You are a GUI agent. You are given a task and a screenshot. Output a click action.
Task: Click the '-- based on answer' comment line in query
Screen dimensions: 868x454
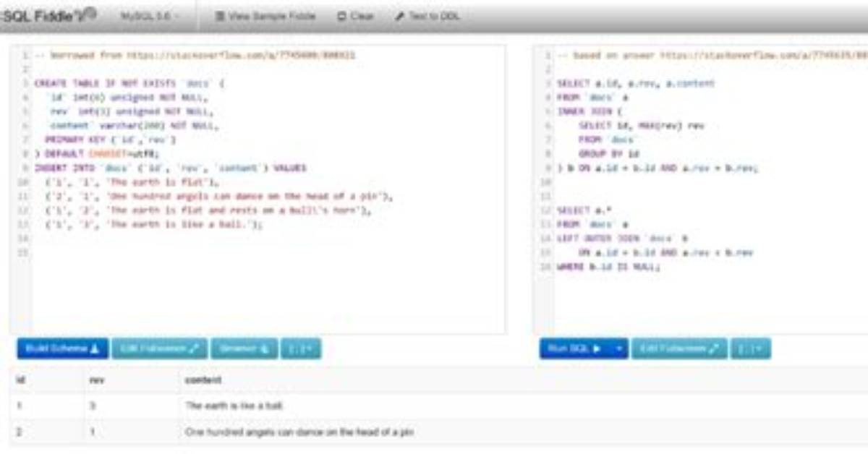click(712, 55)
